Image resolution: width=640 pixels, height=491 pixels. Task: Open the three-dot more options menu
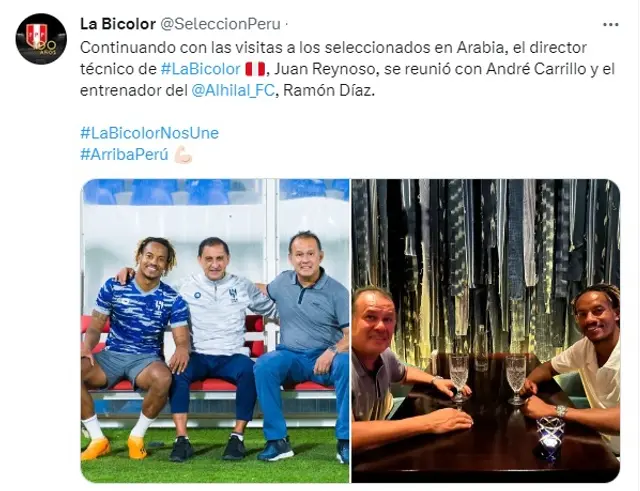coord(611,25)
